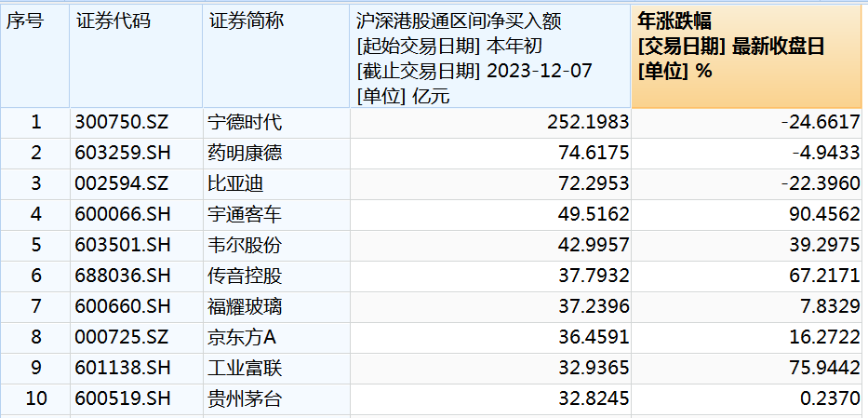Select stock code 601138.SH

coord(123,368)
